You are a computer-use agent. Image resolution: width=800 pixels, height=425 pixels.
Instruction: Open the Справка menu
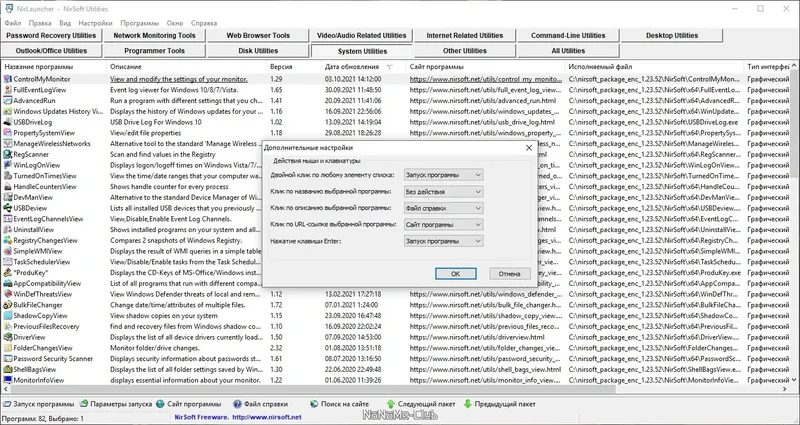pyautogui.click(x=204, y=23)
